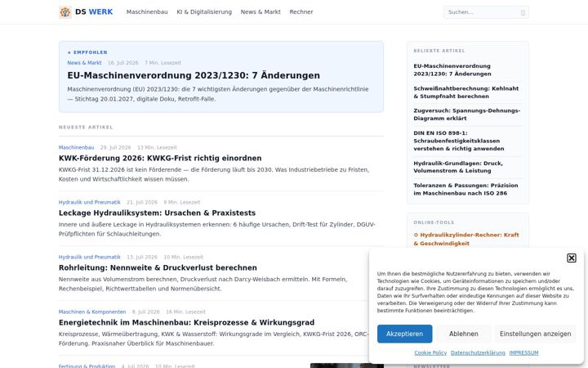Open the Rechner menu item
588x368 pixels.
point(301,12)
